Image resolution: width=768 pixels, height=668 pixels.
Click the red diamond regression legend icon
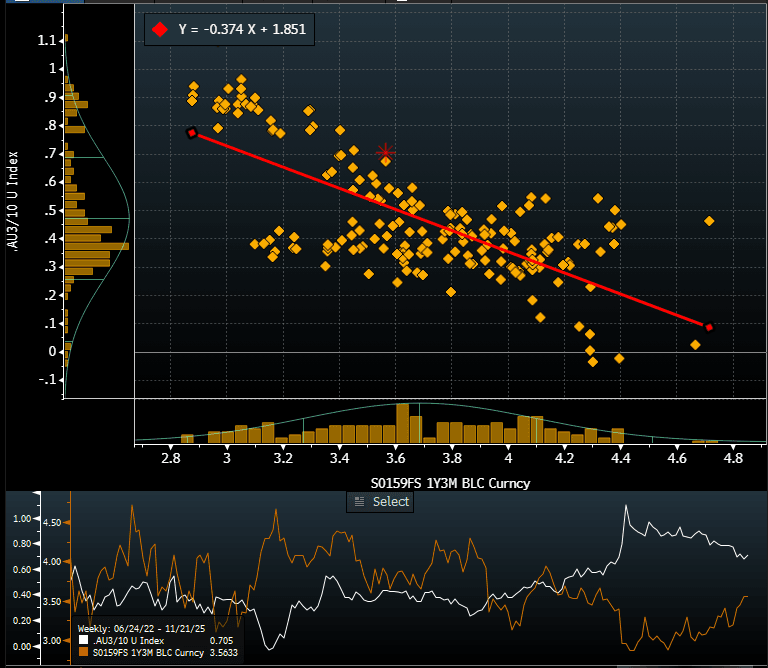159,30
